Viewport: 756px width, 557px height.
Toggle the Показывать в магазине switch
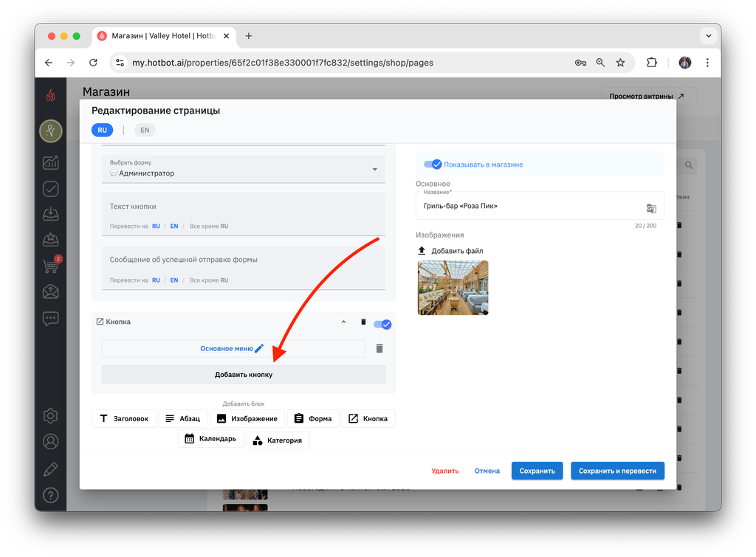433,165
